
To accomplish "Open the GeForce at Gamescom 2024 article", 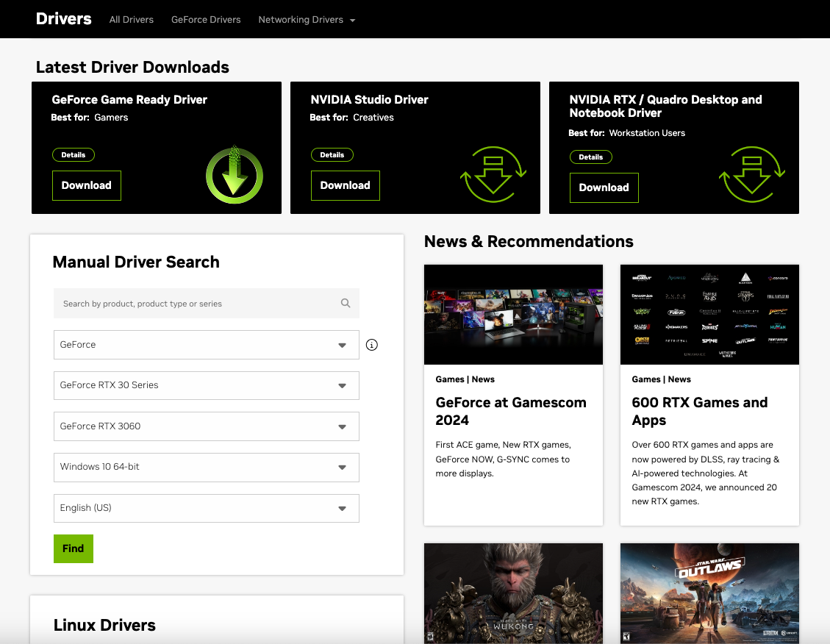I will (511, 411).
